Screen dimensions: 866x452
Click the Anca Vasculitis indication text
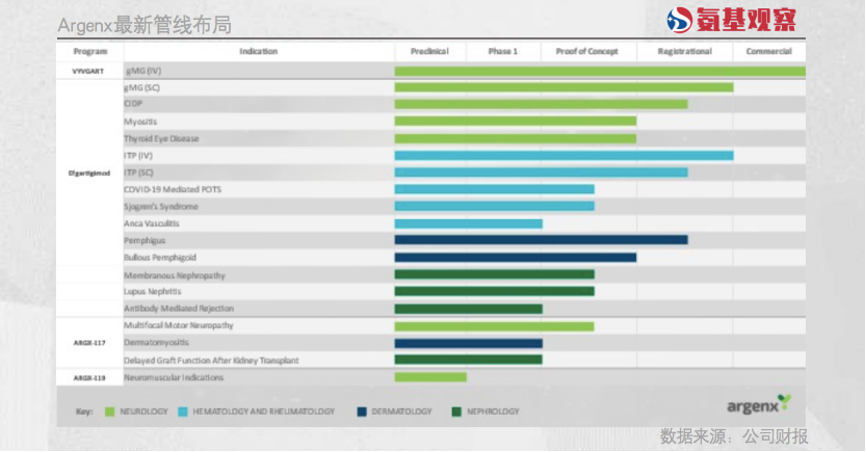(151, 224)
